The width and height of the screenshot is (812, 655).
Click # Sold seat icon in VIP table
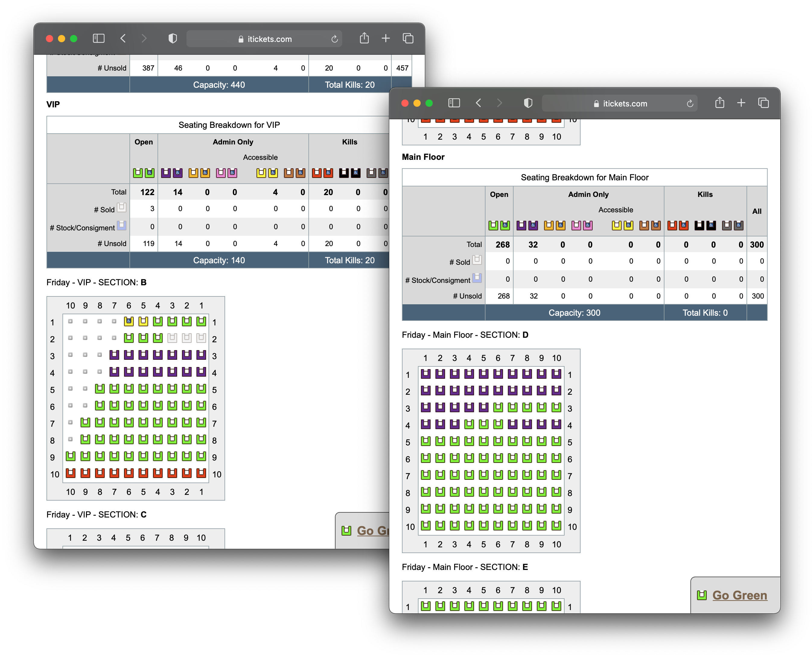point(121,207)
